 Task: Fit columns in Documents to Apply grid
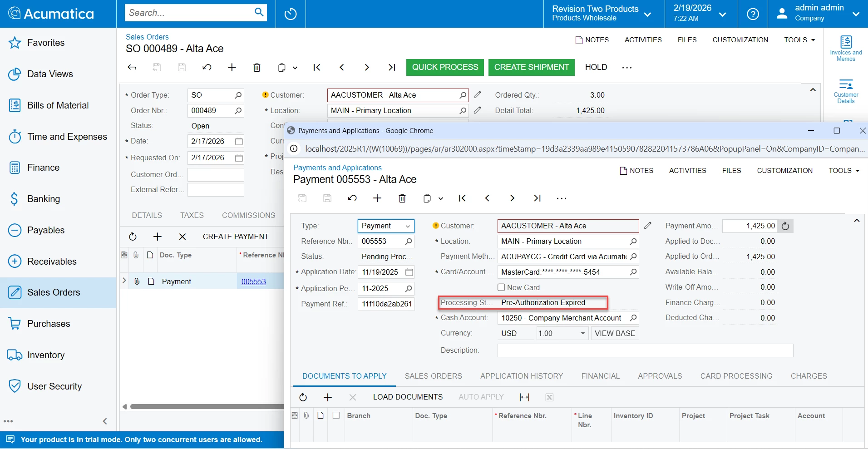(524, 397)
